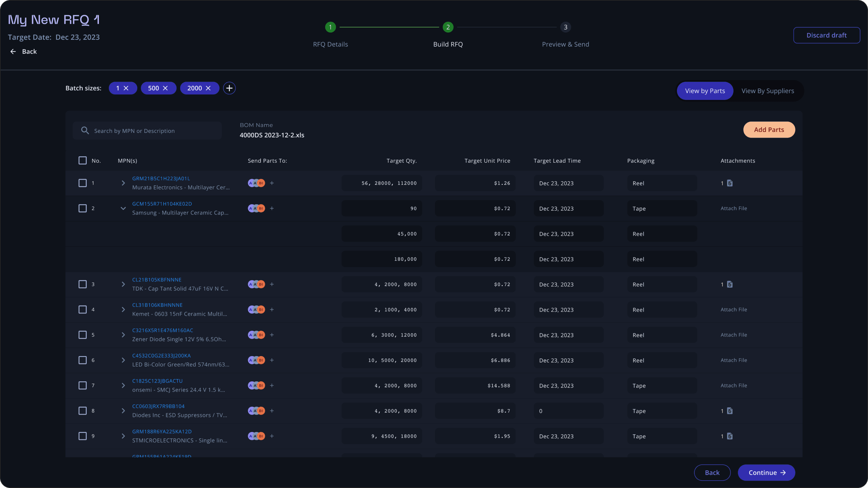
Task: Click supplier avatars in row 5
Action: point(256,335)
